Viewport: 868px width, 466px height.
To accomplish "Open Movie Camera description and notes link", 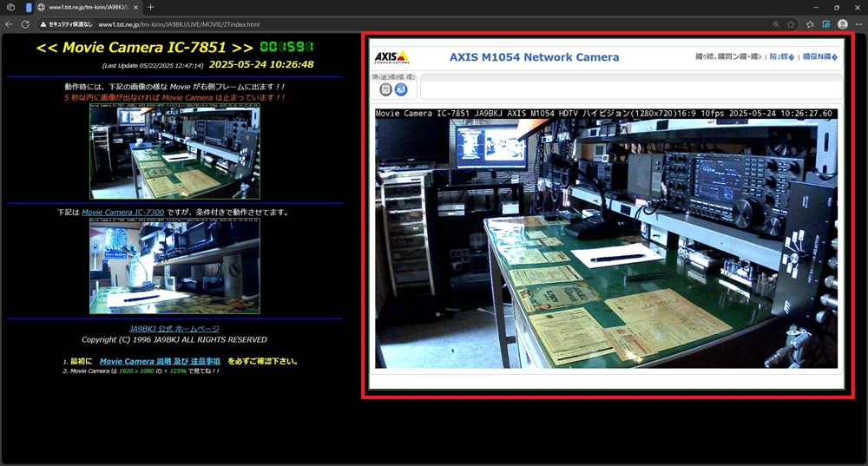I will point(160,361).
